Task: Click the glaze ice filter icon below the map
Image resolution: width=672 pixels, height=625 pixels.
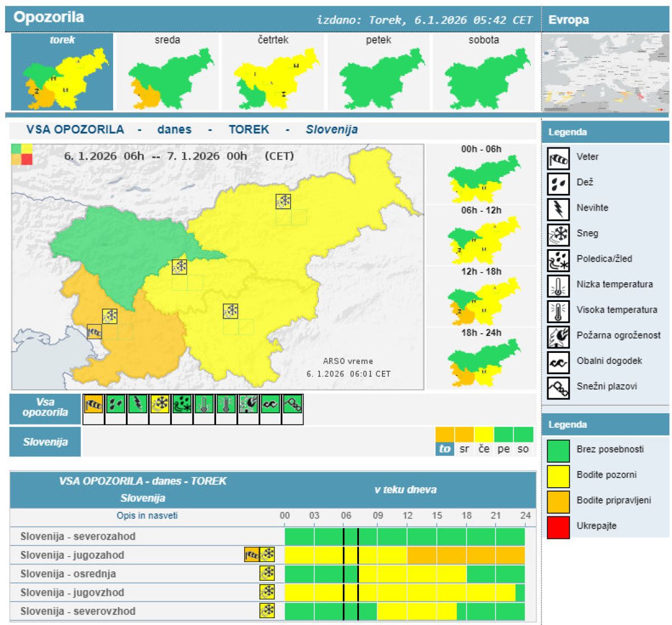Action: pos(182,404)
